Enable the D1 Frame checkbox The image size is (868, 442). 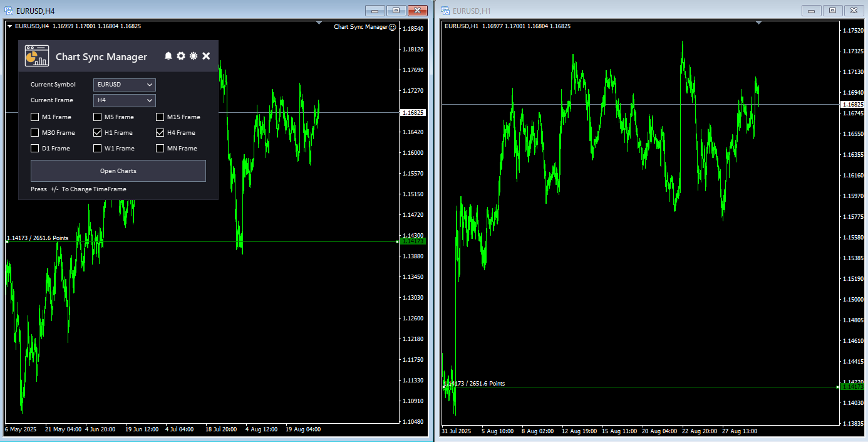click(35, 148)
